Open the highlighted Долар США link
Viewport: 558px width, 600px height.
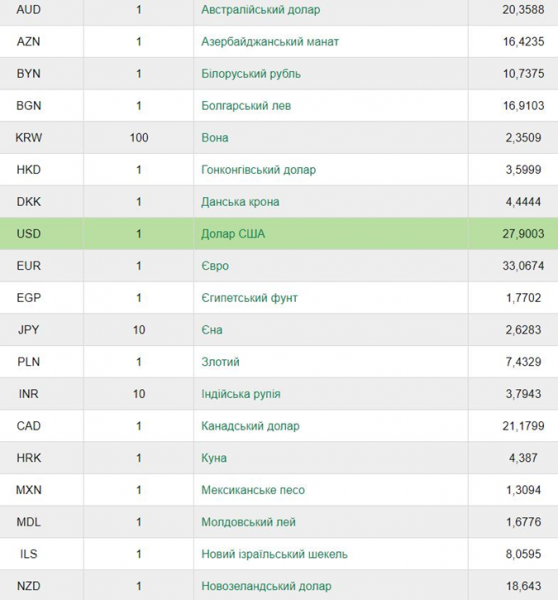pos(233,234)
